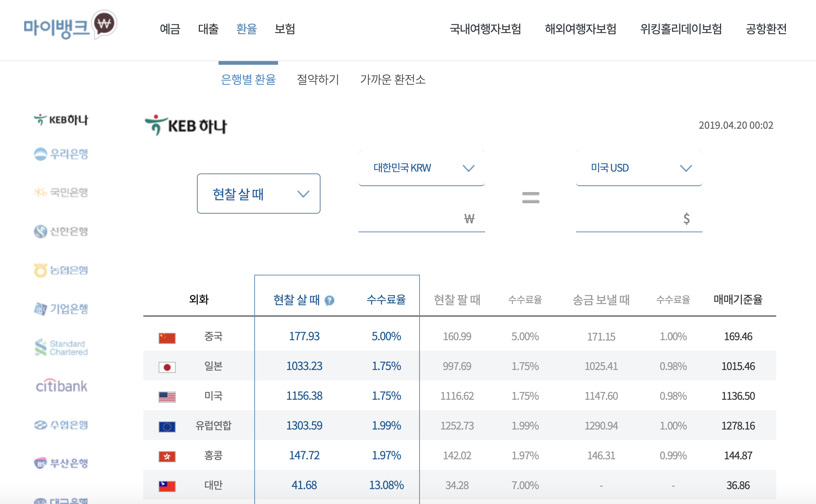Click the KRW amount input field
The height and width of the screenshot is (504, 816).
click(421, 219)
